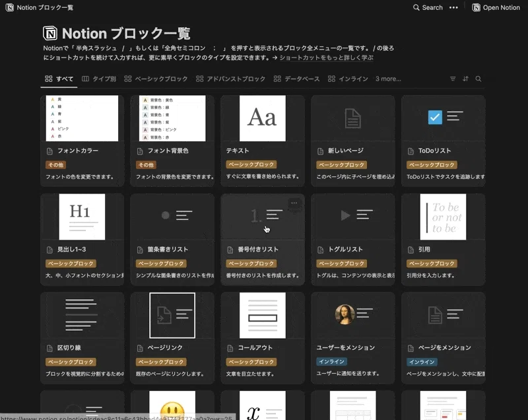Click the numbered list icon on the 番号付きリスト card
The height and width of the screenshot is (420, 528).
coord(256,215)
